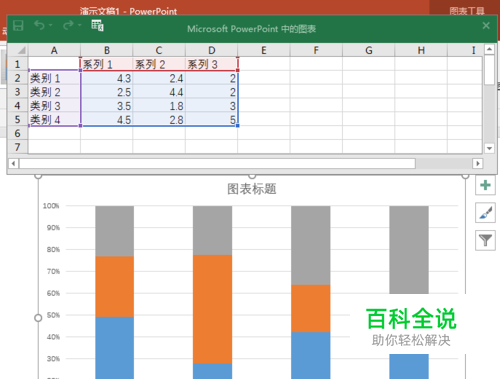
Task: Open Chart Filters funnel button
Action: click(485, 240)
